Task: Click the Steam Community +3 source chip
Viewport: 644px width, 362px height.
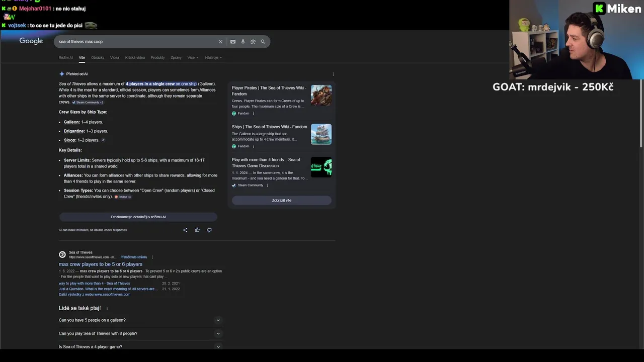Action: 88,103
